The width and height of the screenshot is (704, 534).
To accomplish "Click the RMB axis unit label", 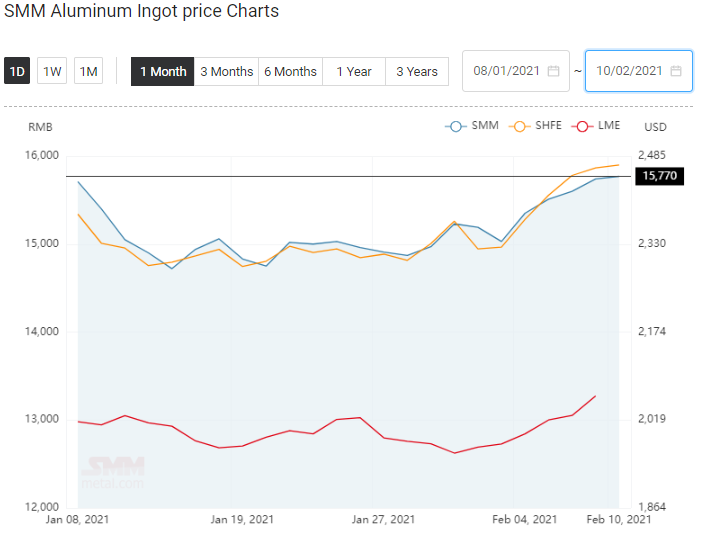I will pyautogui.click(x=40, y=127).
